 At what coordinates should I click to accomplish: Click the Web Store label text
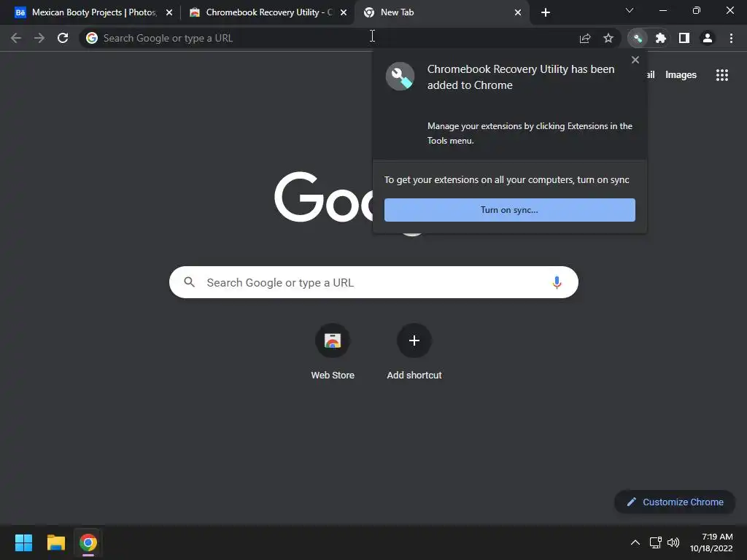333,376
